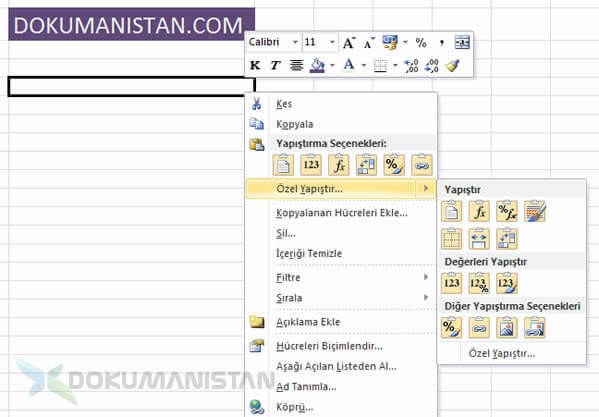Click Paste Link icon in submenu

[x=479, y=327]
